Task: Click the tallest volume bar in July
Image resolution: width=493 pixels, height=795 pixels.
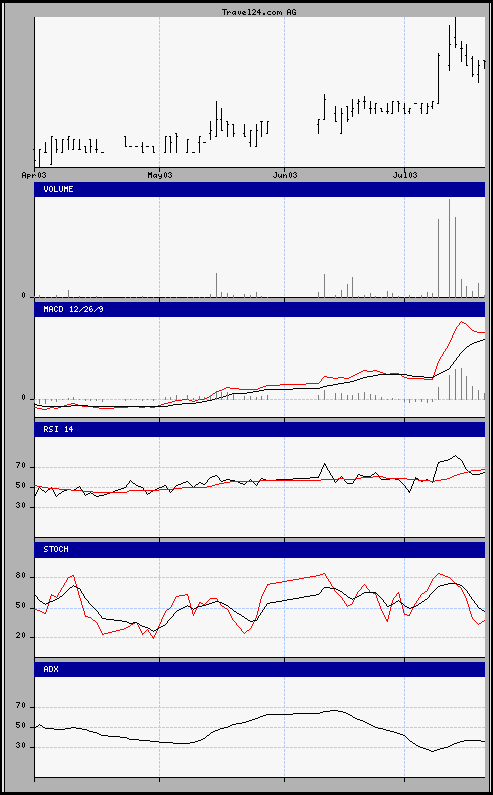Action: [x=449, y=248]
